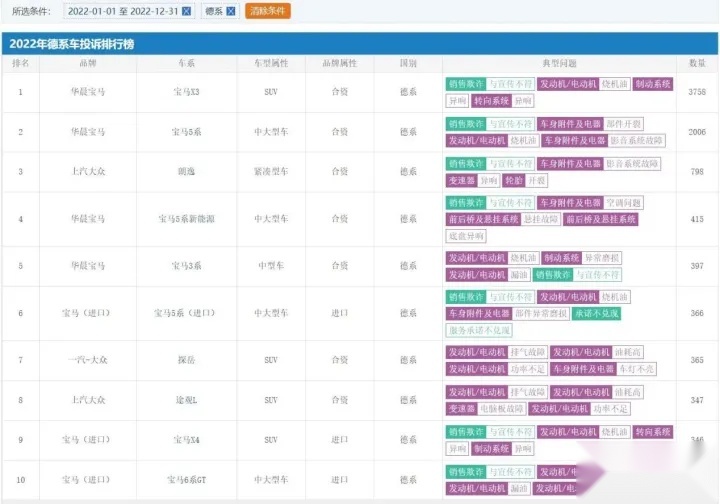This screenshot has width=720, height=504.
Task: Click complaint count 347
Action: coord(697,400)
